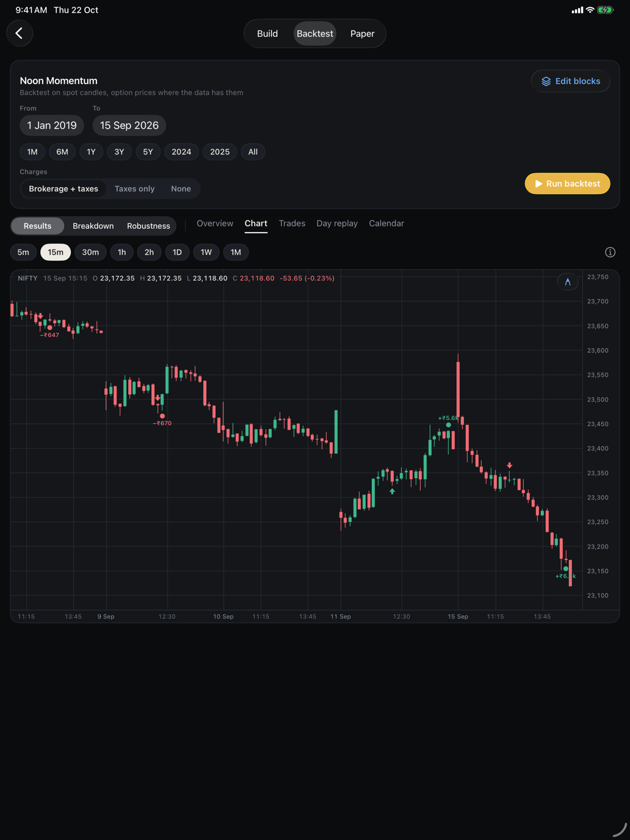The width and height of the screenshot is (630, 840).
Task: Set chart interval to 1D
Action: coord(177,252)
